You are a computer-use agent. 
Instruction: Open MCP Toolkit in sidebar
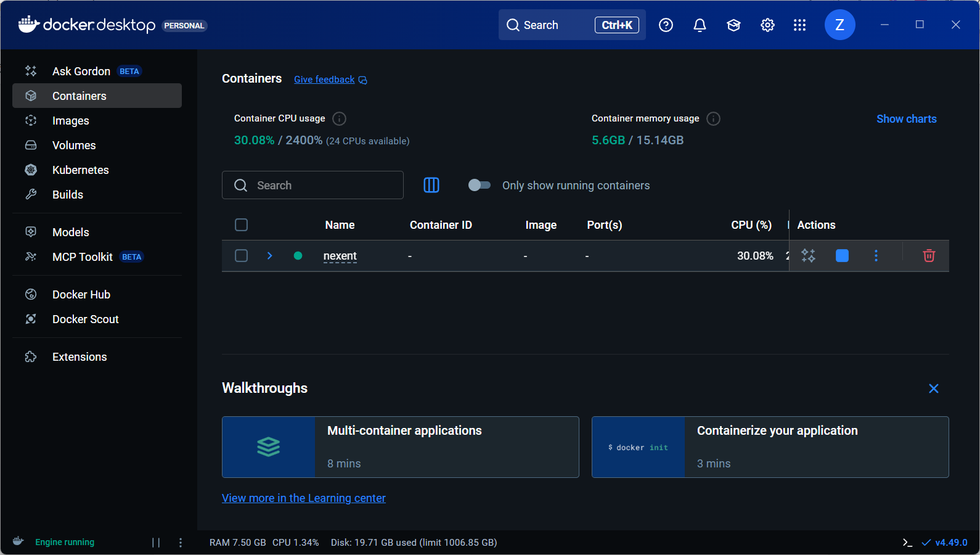pyautogui.click(x=97, y=257)
